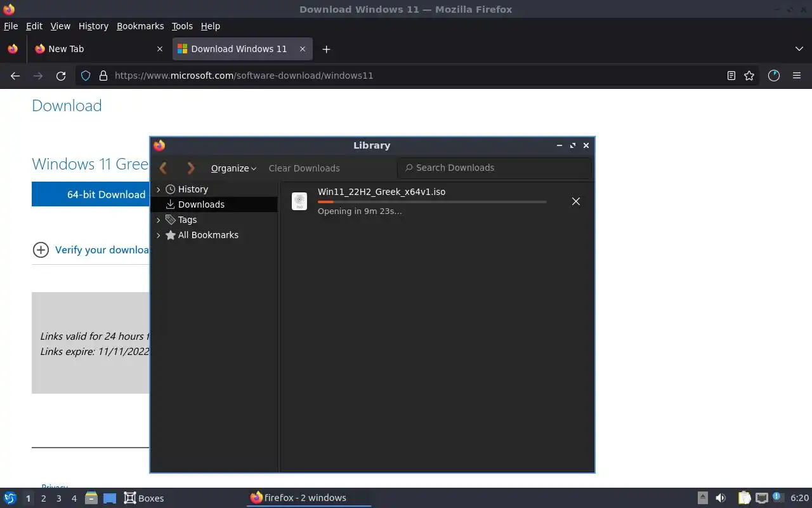Click the browser forward arrow
Viewport: 812px width, 508px height.
pos(38,76)
